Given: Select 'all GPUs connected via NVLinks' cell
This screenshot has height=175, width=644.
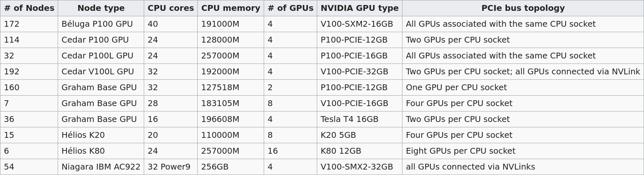Looking at the screenshot, I should click(523, 167).
